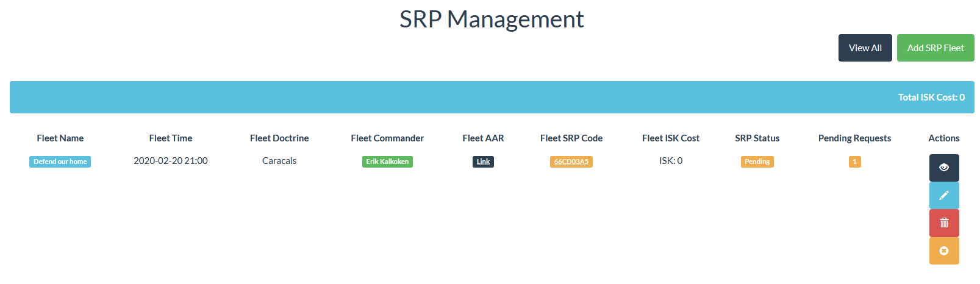Click the Caracals doctrine cell
The width and height of the screenshot is (980, 284).
279,161
